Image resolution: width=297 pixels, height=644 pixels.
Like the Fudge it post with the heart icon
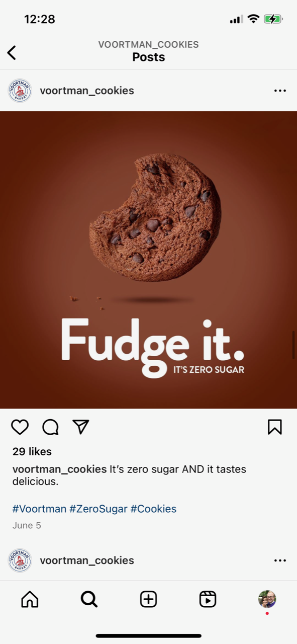pyautogui.click(x=20, y=427)
